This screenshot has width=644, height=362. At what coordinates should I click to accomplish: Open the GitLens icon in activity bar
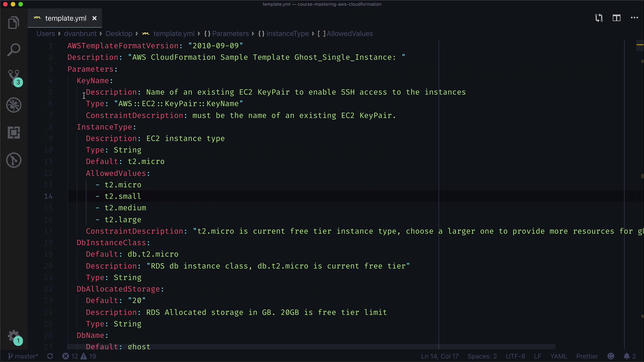click(x=14, y=160)
